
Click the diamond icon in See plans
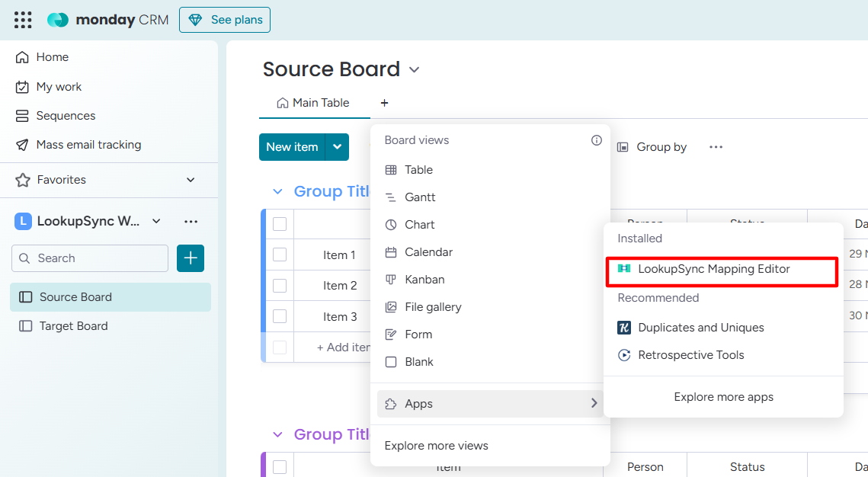195,20
